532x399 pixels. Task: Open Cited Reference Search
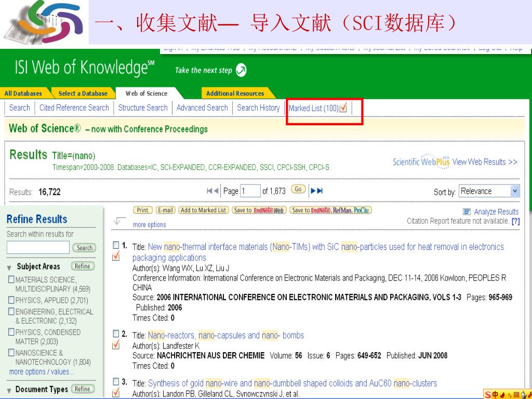pos(74,108)
